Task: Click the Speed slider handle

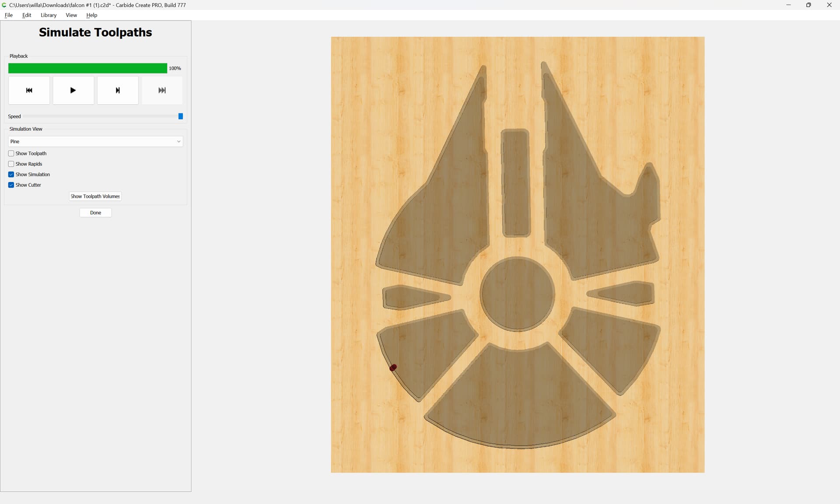Action: (180, 116)
